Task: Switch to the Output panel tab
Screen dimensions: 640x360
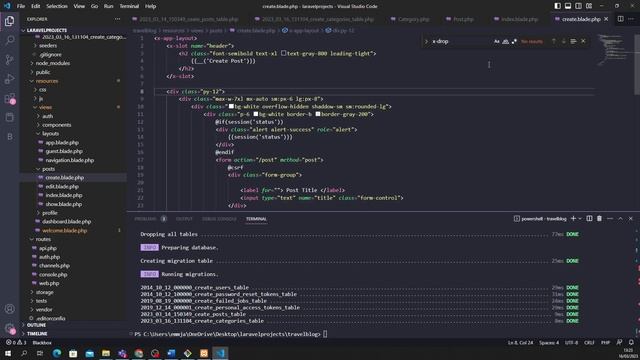Action: [x=184, y=219]
